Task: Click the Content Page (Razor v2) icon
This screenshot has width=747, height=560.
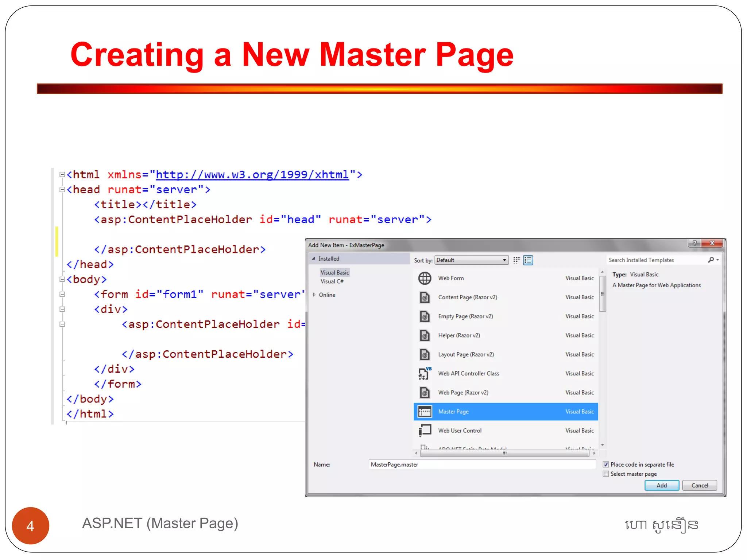Action: coord(425,297)
